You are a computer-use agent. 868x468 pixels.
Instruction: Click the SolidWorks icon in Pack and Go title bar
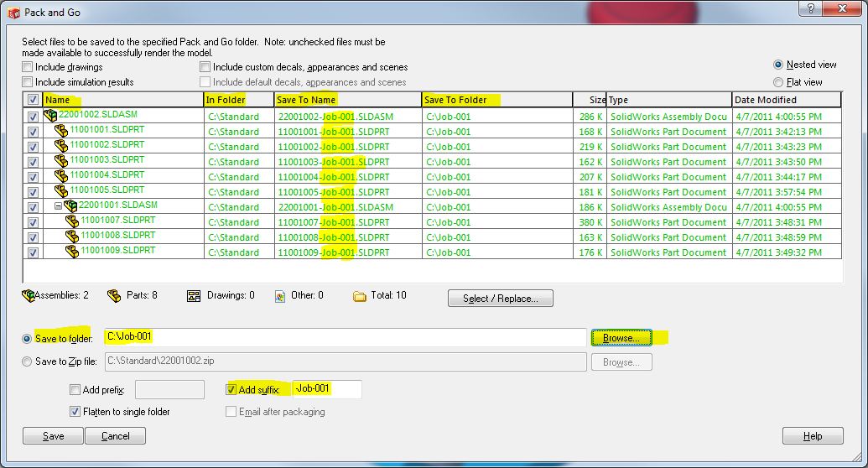[14, 13]
